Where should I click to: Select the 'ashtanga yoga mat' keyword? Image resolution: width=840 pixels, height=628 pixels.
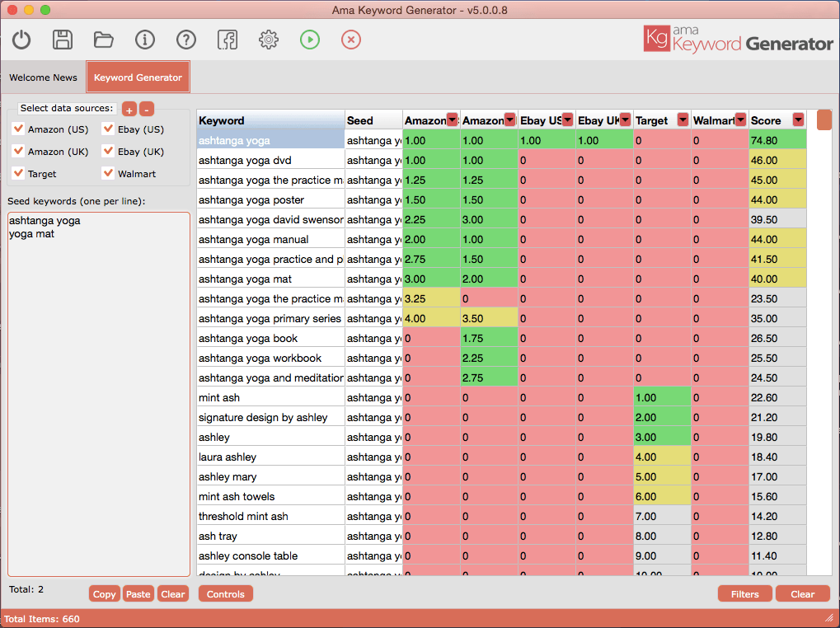point(270,279)
